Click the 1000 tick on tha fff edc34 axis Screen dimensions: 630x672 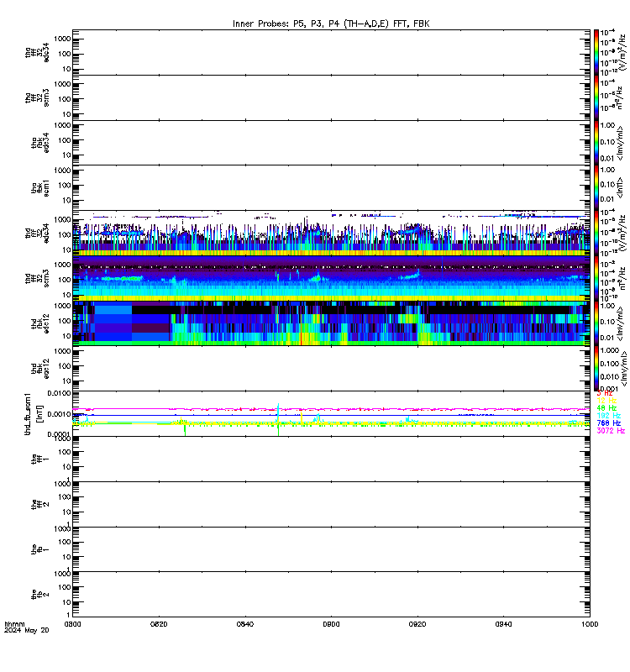click(x=62, y=39)
